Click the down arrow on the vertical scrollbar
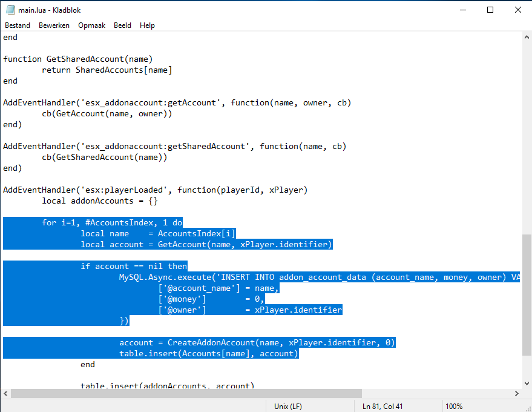532x412 pixels. [x=527, y=383]
